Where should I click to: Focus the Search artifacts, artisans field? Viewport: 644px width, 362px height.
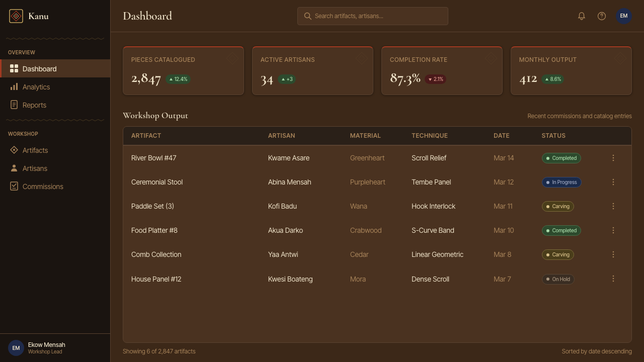(373, 16)
